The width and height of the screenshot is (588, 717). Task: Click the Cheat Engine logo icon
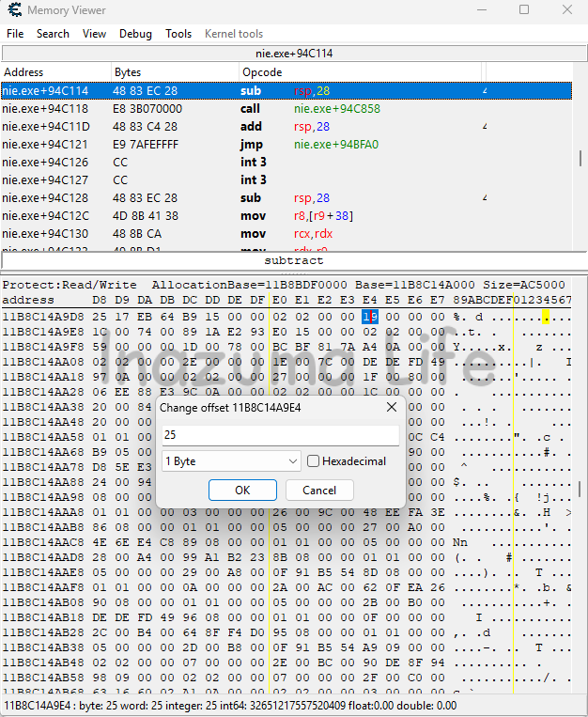15,9
